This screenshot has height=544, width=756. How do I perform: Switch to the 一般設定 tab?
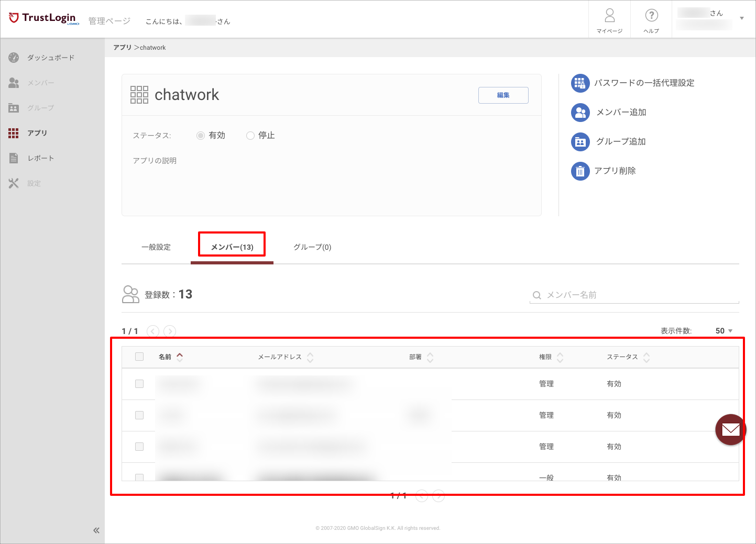point(156,247)
